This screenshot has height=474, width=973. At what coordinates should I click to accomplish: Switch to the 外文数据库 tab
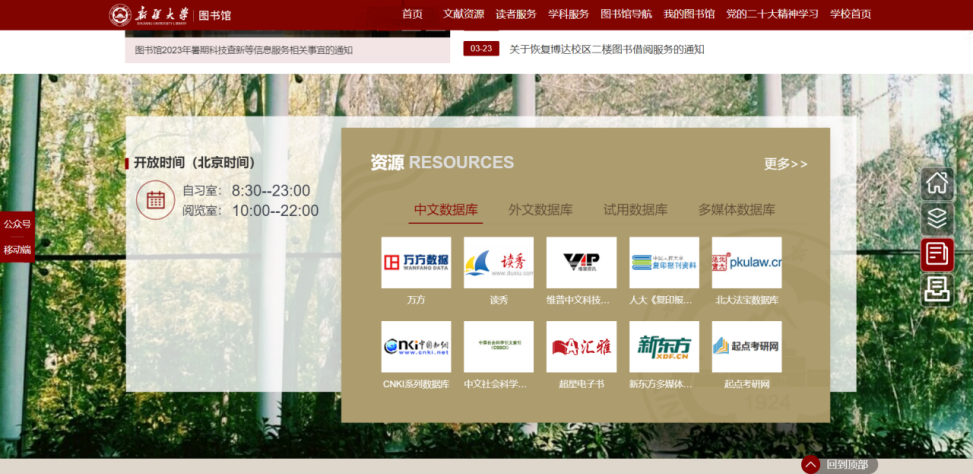click(x=540, y=210)
